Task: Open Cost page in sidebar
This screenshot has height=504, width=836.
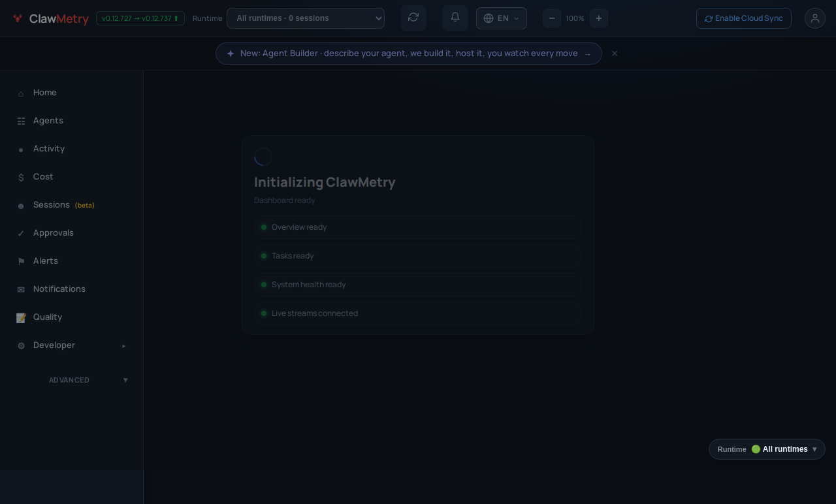Action: tap(72, 177)
